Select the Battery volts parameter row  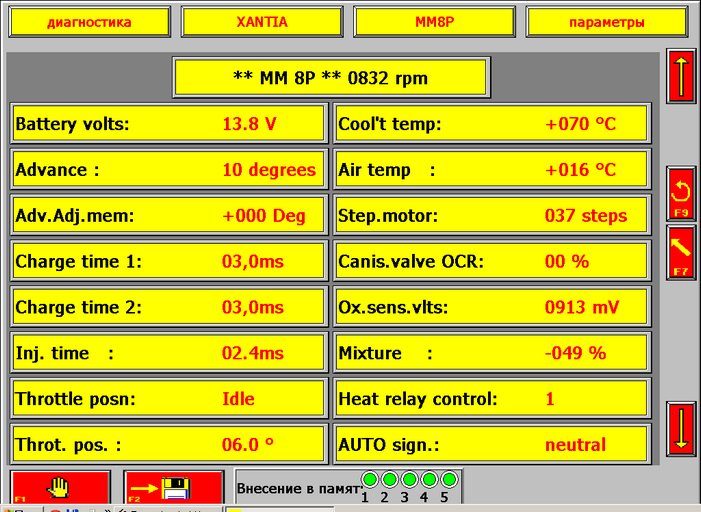[x=168, y=125]
